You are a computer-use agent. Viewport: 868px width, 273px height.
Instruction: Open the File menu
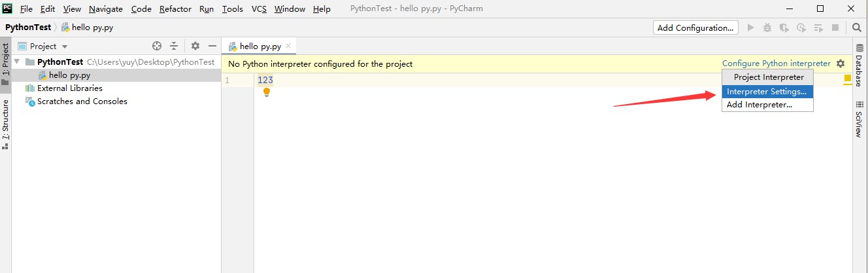pos(26,9)
